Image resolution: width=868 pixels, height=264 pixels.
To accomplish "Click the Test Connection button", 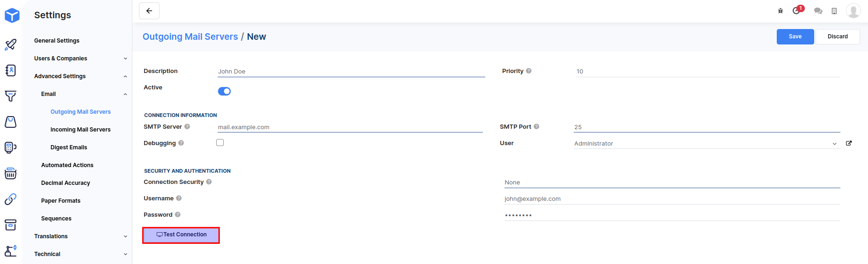I will (181, 235).
